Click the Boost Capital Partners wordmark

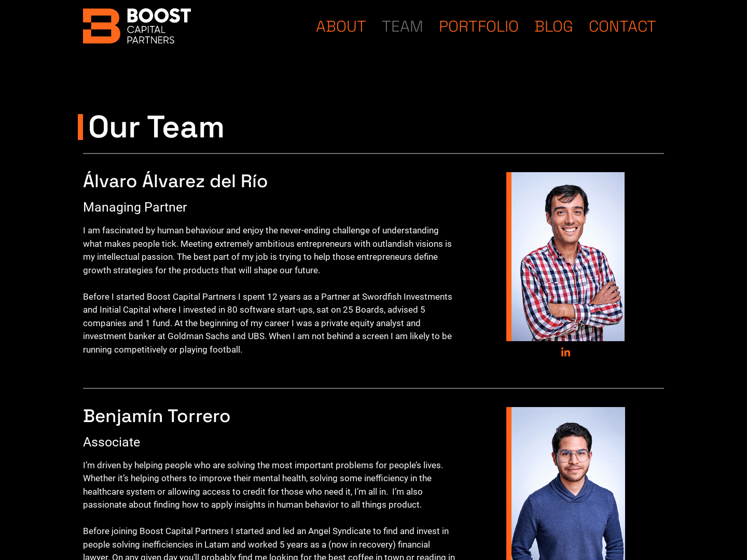[156, 25]
